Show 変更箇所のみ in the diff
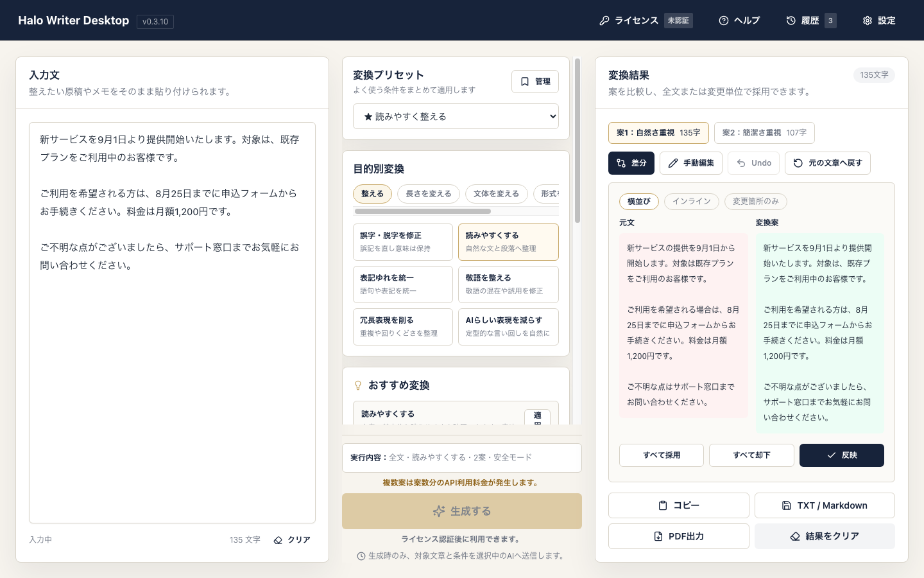This screenshot has height=578, width=924. point(756,202)
